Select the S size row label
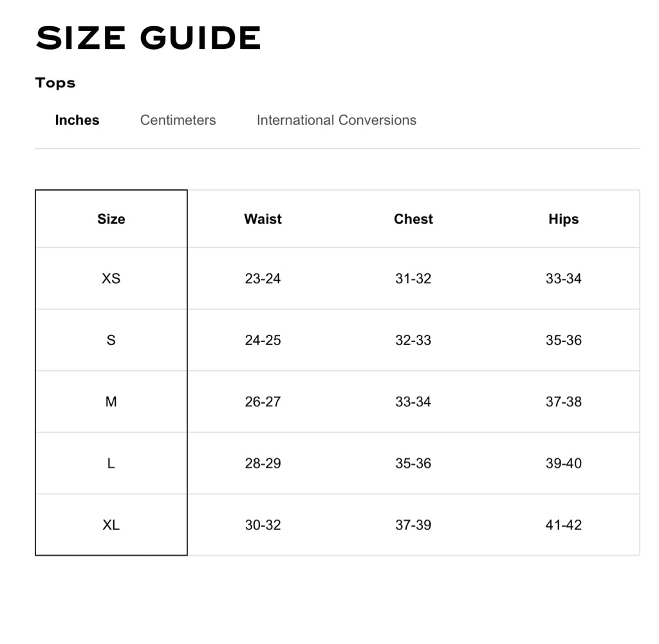Screen dimensions: 659x644 point(111,340)
